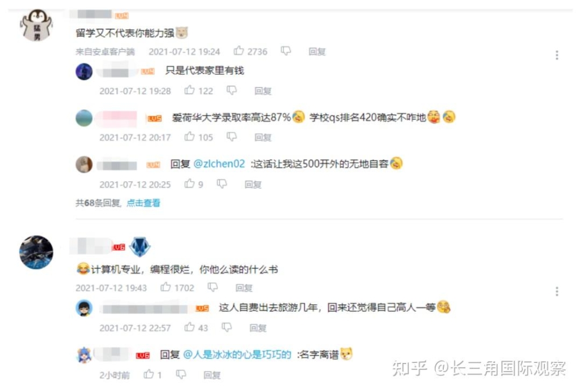Like the reply with 105 likes
This screenshot has width=581, height=392.
point(189,136)
